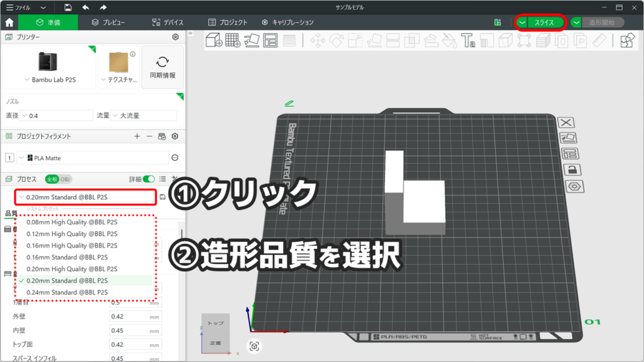Open the PLA Matte filament dropdown

[x=94, y=158]
